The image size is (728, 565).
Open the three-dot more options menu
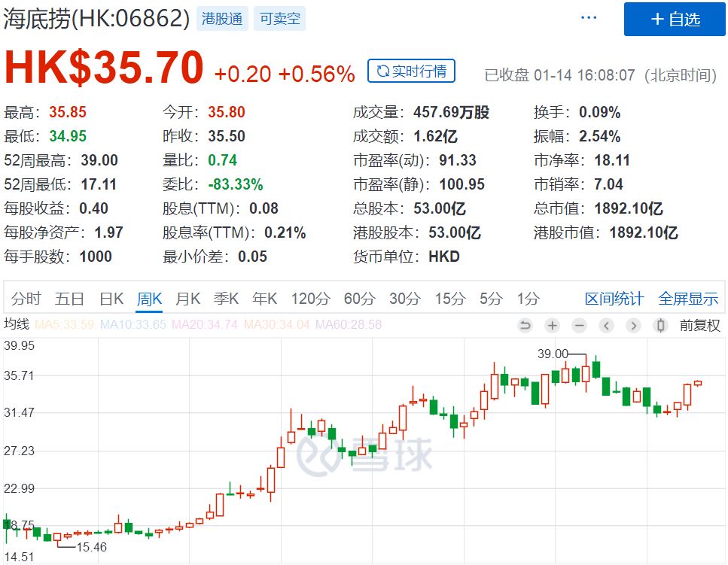point(588,17)
